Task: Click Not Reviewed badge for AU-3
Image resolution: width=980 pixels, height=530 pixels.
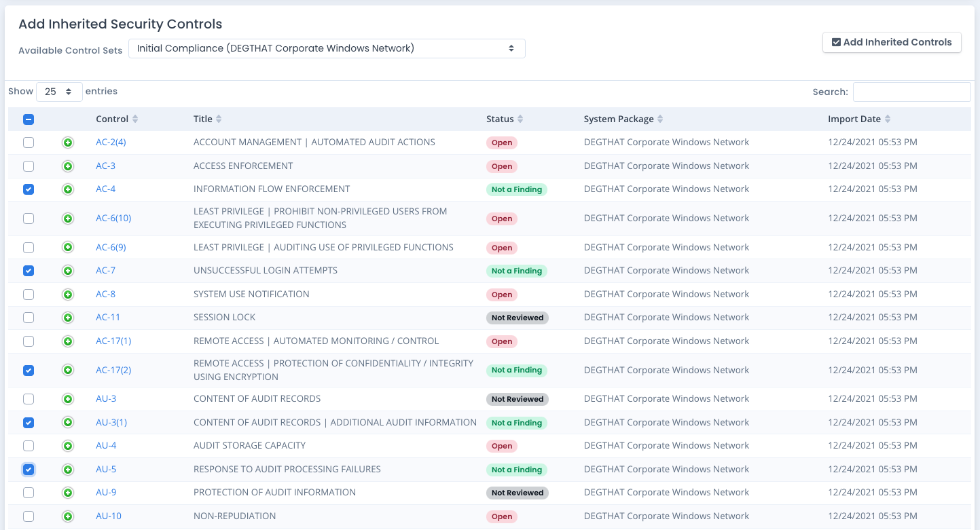Action: (518, 399)
